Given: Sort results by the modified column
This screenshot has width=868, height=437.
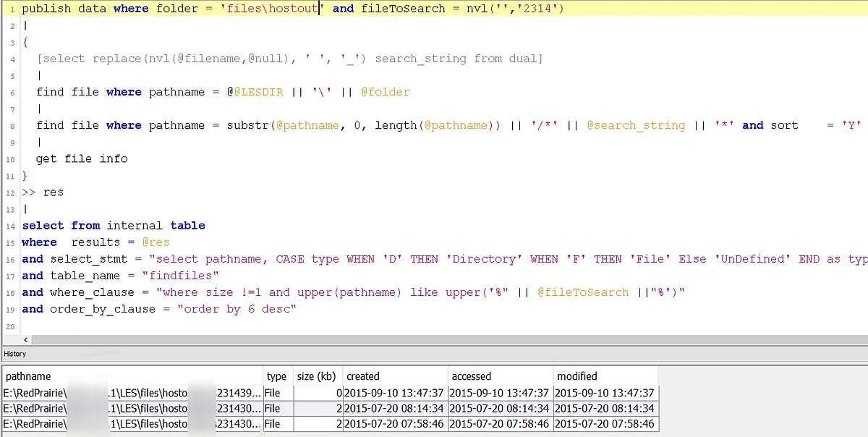Looking at the screenshot, I should click(x=576, y=376).
